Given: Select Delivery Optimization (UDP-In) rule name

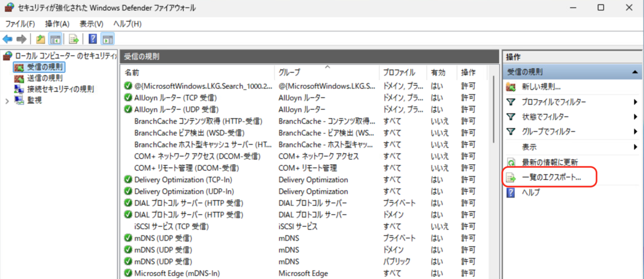Looking at the screenshot, I should (x=183, y=192).
